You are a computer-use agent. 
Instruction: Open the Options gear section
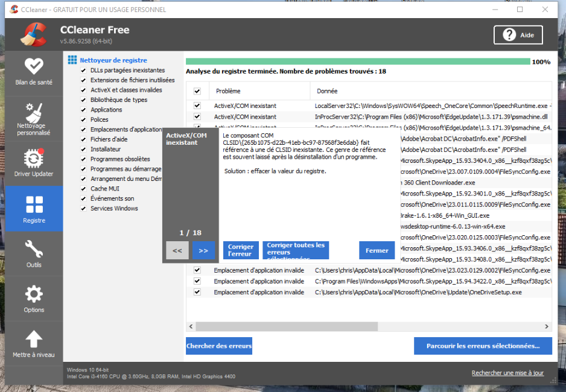click(x=34, y=299)
